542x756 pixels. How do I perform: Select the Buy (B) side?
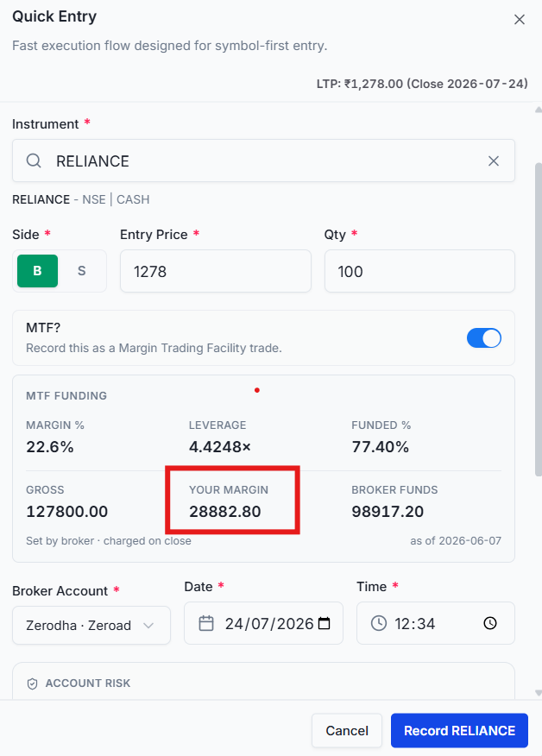pyautogui.click(x=37, y=271)
